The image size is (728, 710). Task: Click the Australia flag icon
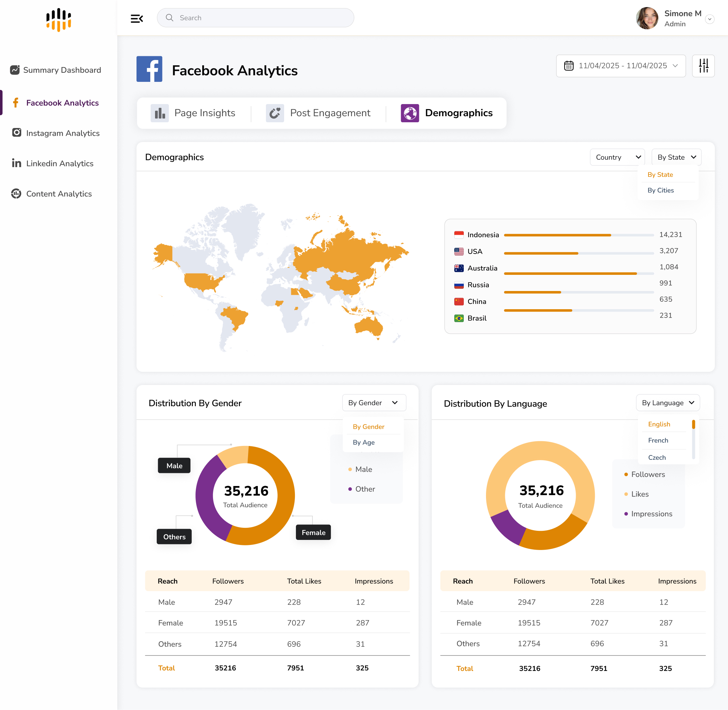[459, 268]
